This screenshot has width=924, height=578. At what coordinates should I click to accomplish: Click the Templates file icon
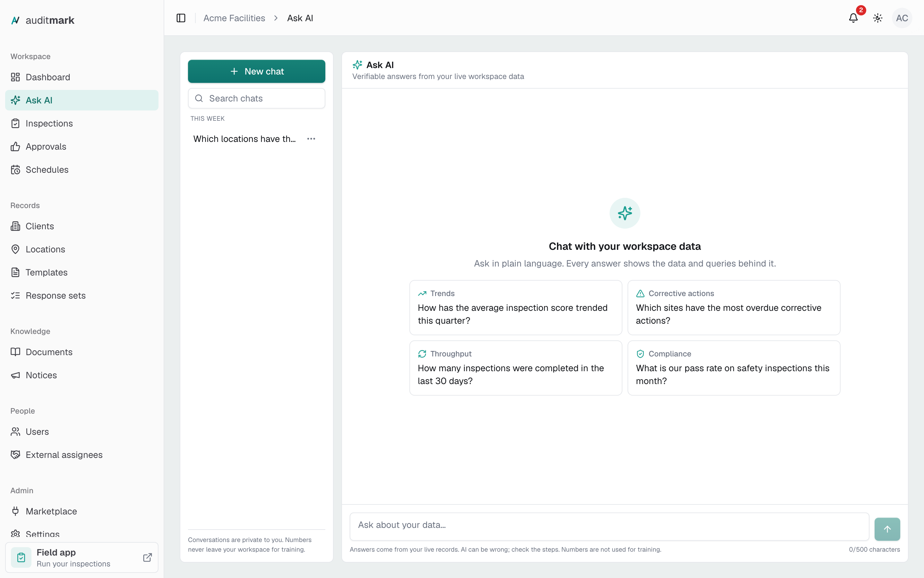[x=15, y=273]
